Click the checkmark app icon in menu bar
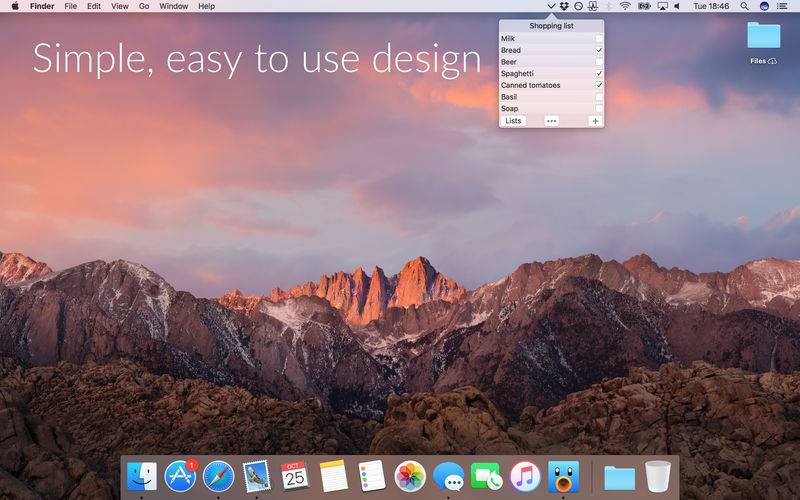 [551, 6]
